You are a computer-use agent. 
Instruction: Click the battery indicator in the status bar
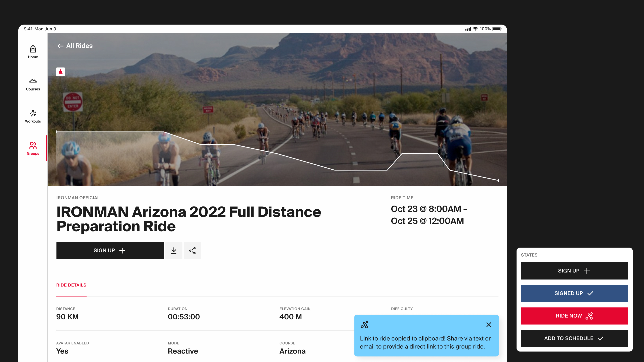coord(497,29)
